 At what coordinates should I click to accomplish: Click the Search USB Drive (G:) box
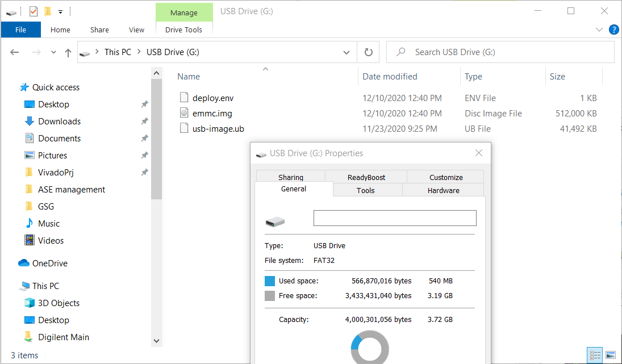tap(500, 52)
